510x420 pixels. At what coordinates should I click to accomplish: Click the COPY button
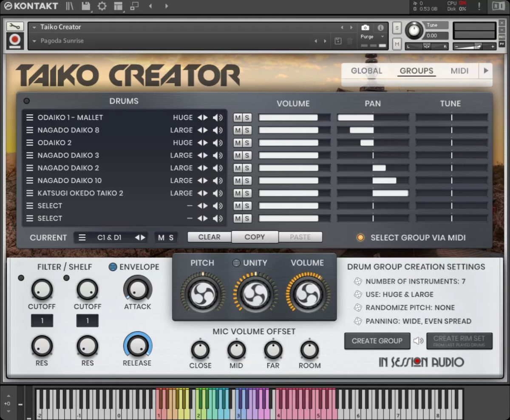(255, 237)
